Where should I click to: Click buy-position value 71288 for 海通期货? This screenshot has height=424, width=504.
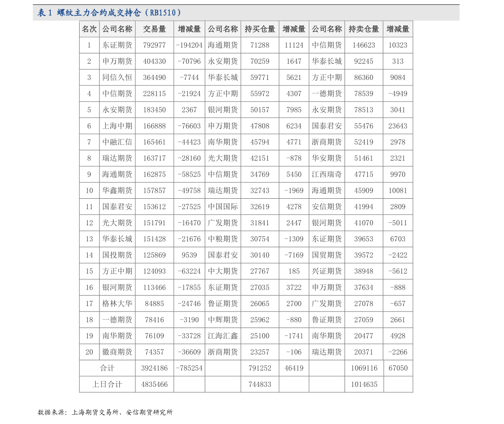pyautogui.click(x=259, y=45)
